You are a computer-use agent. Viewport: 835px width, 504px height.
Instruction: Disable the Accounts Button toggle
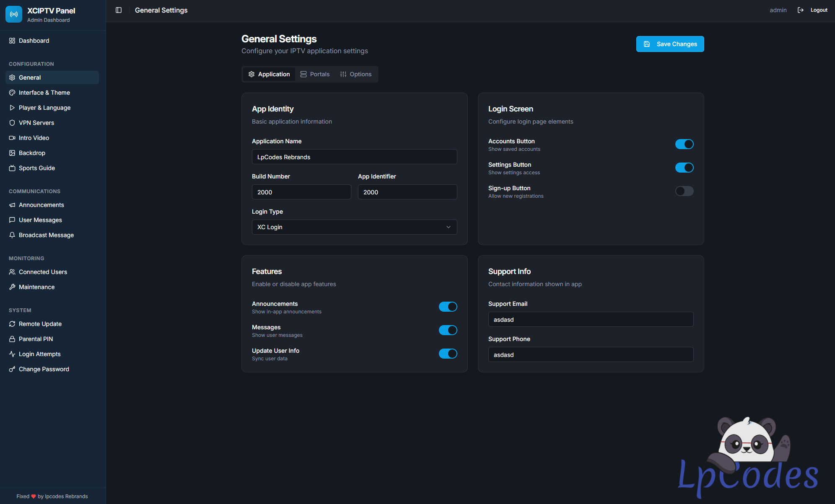click(x=684, y=144)
